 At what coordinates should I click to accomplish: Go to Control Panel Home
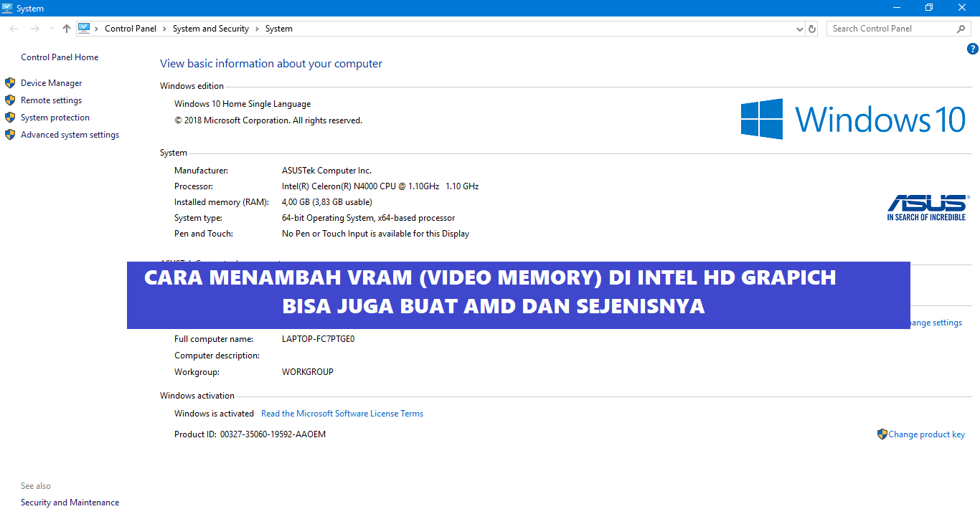[60, 57]
